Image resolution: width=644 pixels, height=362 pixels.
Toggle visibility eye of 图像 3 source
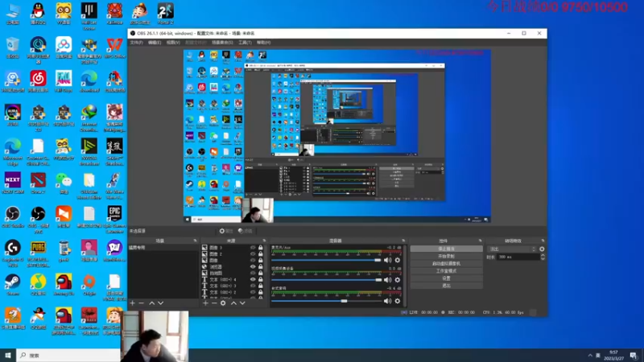253,248
